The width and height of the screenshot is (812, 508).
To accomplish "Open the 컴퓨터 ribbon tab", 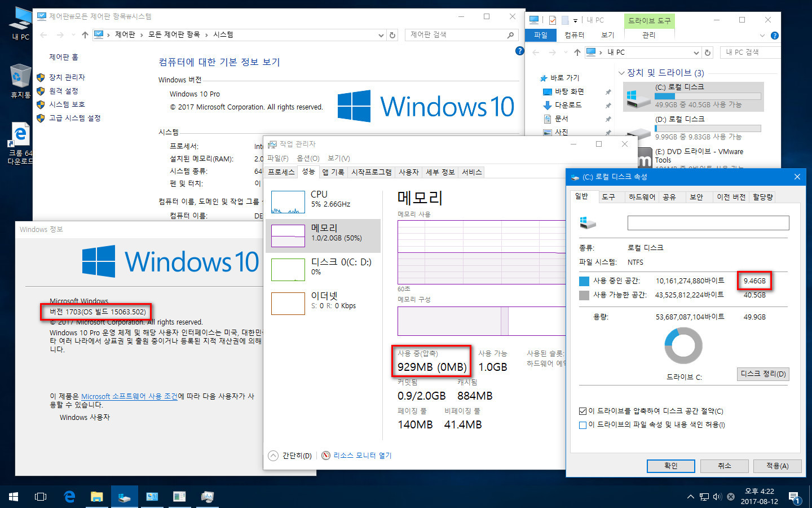I will (574, 35).
